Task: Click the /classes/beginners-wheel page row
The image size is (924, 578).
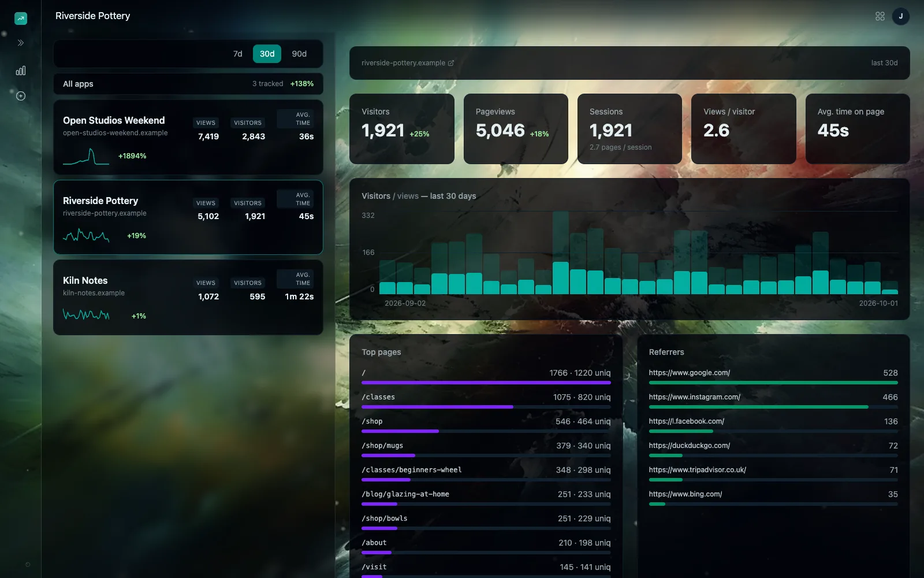Action: [486, 473]
